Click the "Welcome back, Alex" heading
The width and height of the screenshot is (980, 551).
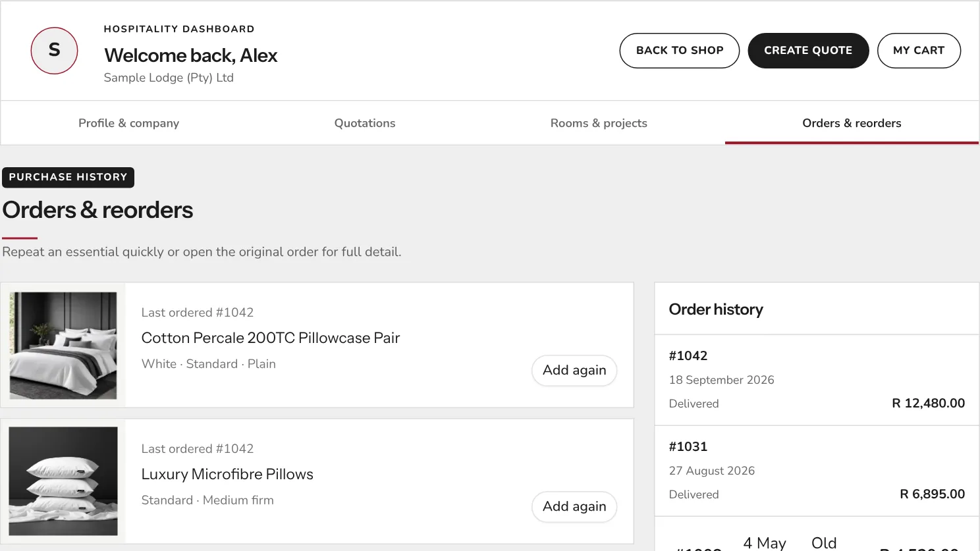click(191, 55)
